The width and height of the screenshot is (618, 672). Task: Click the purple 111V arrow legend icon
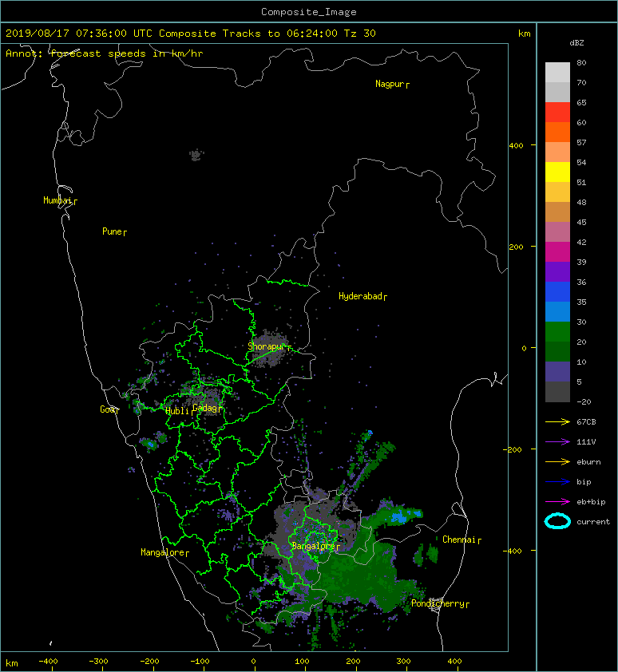557,442
